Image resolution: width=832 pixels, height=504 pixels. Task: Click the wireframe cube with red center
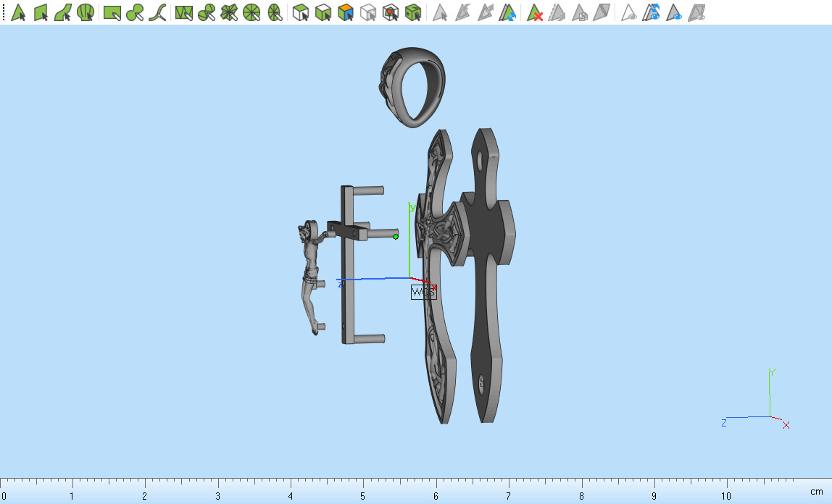tap(391, 12)
